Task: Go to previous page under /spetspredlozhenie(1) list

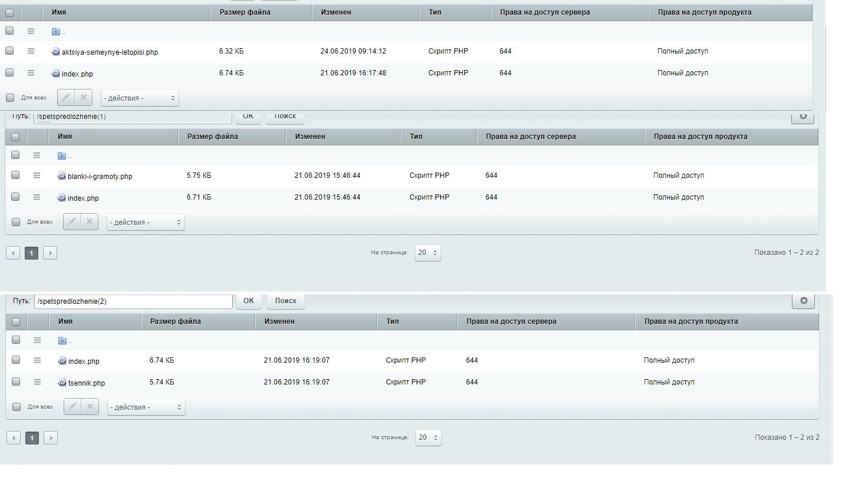Action: (13, 253)
